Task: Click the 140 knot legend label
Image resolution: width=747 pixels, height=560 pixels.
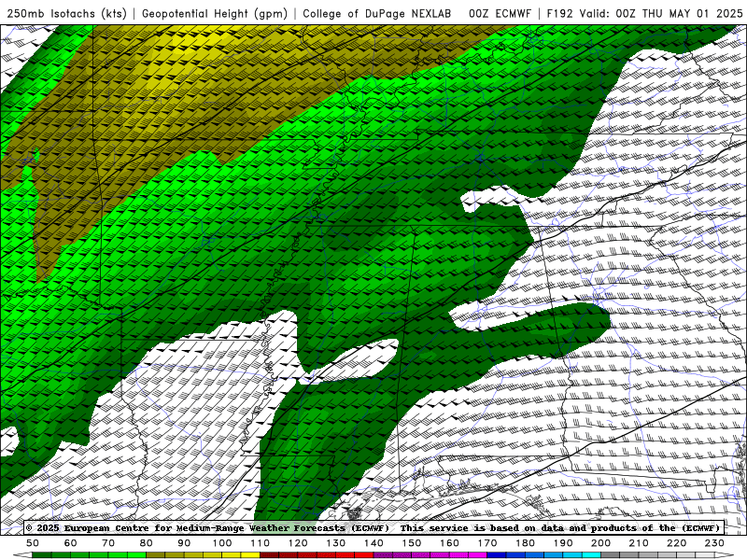Action: tap(373, 543)
